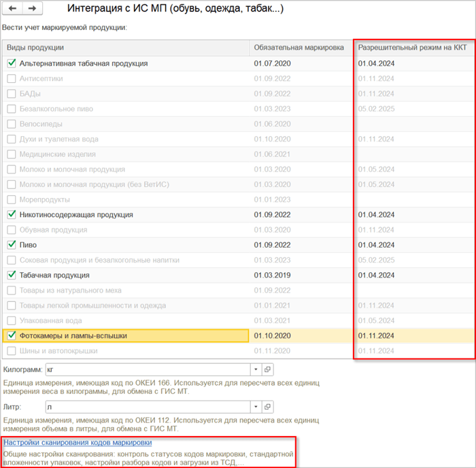Viewport: 476px width, 468px height.
Task: Enable Медицинские изделия checkbox
Action: (12, 154)
